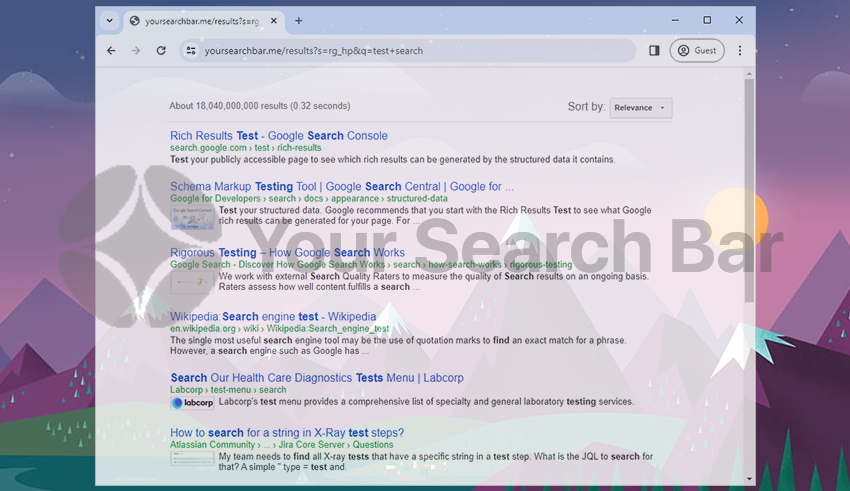Close the browser window
The height and width of the screenshot is (491, 850).
(x=739, y=20)
